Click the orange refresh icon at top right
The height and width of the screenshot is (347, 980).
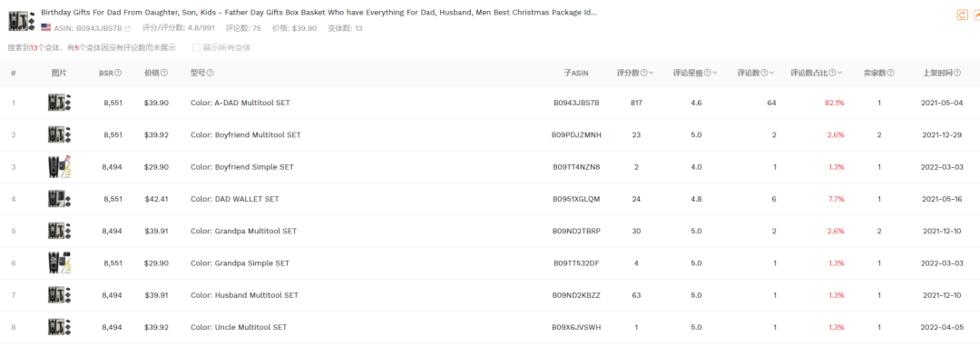coord(963,15)
